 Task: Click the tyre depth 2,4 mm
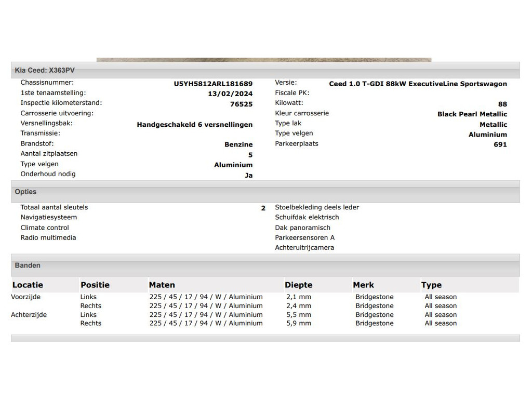(x=299, y=305)
